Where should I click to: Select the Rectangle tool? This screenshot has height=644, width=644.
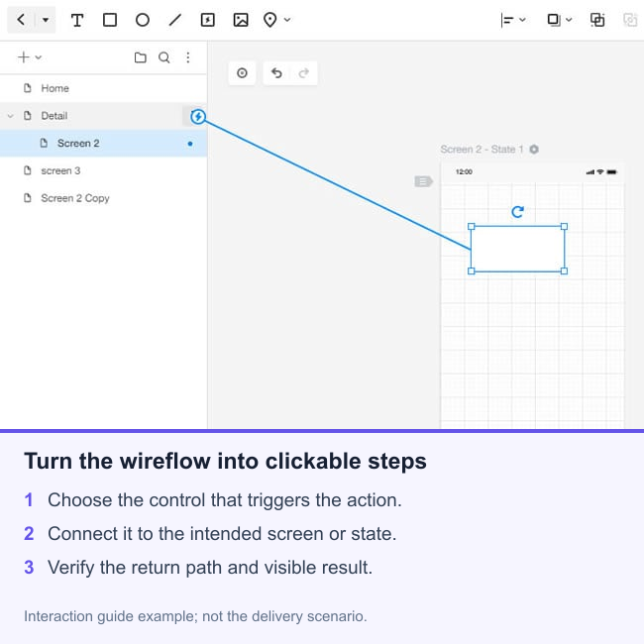(x=110, y=20)
